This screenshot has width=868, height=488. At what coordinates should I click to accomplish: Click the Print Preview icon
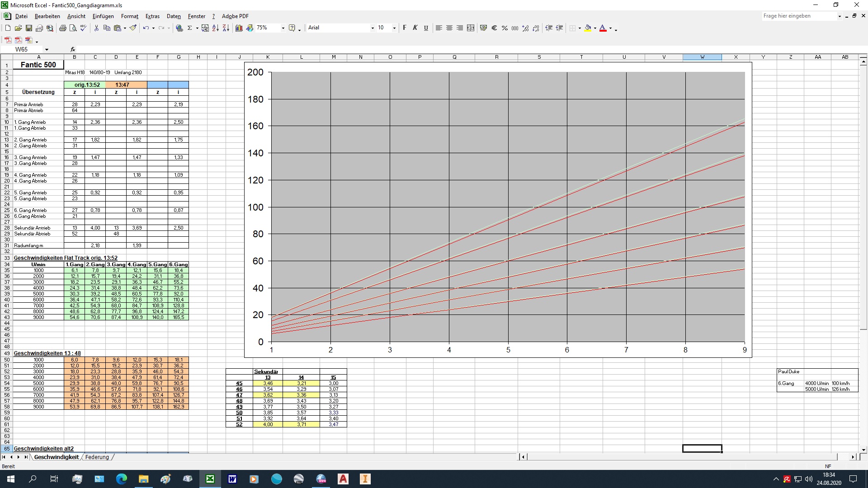point(73,28)
